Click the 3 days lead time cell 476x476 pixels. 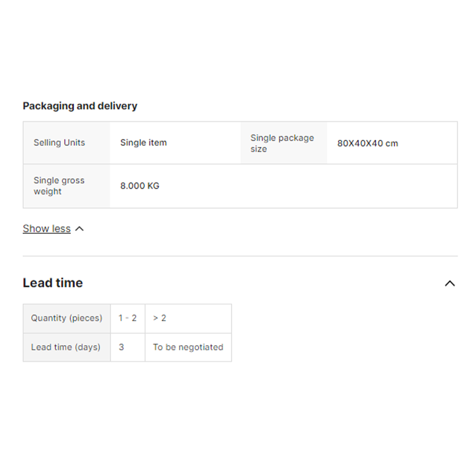[x=121, y=347]
